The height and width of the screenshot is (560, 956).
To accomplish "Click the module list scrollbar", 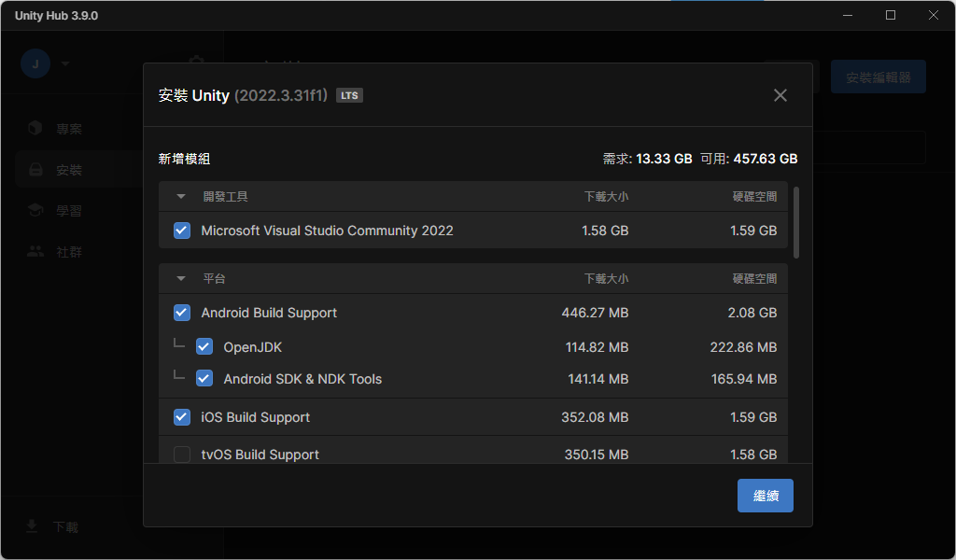I will tap(796, 222).
